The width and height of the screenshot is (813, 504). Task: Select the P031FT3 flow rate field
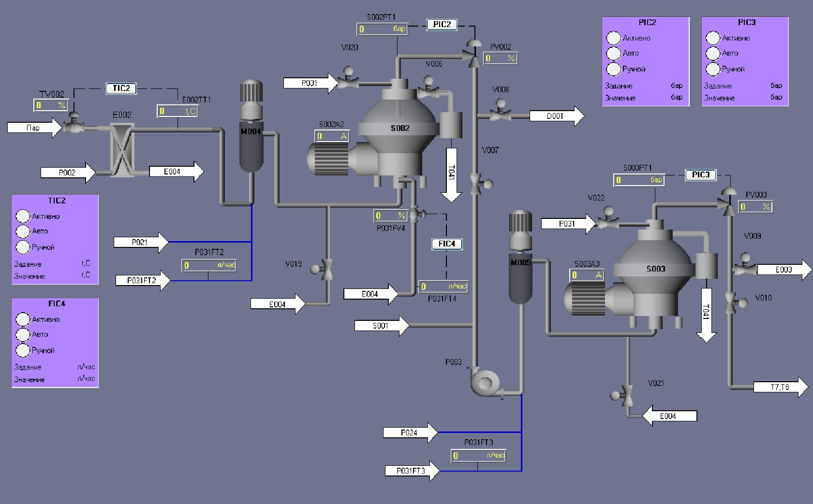click(x=478, y=456)
